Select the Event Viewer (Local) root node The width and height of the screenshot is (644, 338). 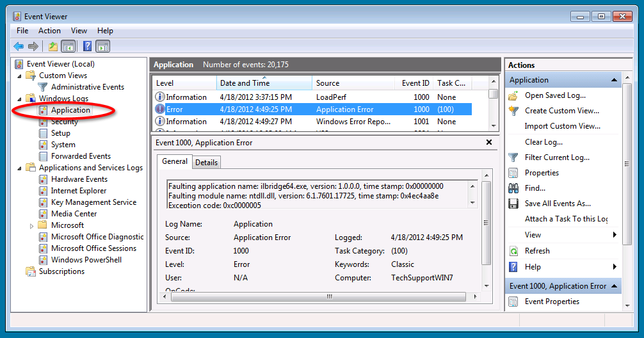pyautogui.click(x=60, y=64)
